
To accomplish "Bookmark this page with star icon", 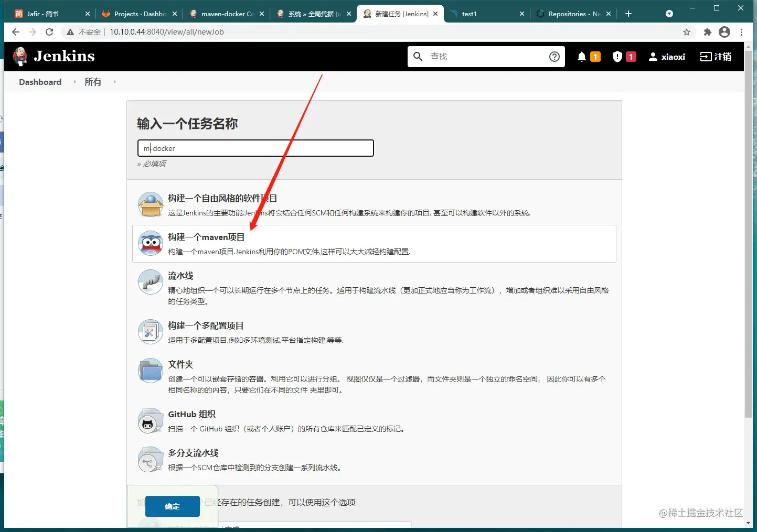I will (x=687, y=32).
